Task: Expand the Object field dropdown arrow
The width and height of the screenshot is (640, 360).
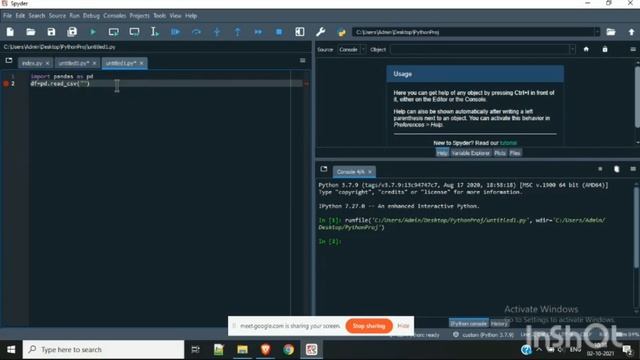Action: pyautogui.click(x=572, y=49)
